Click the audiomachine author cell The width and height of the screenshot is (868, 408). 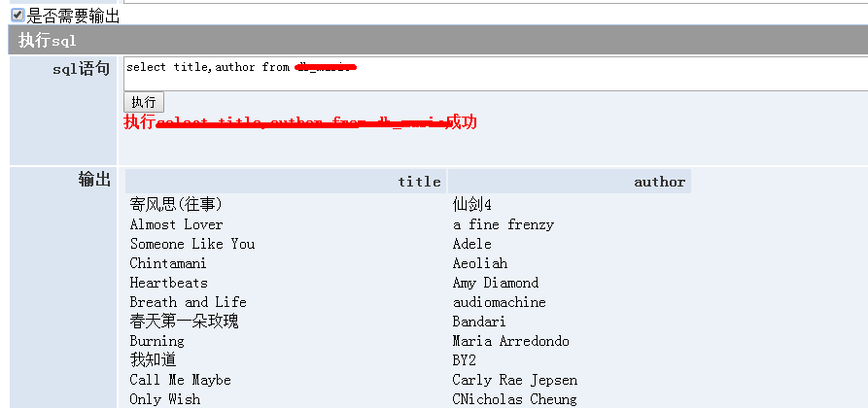(x=500, y=302)
